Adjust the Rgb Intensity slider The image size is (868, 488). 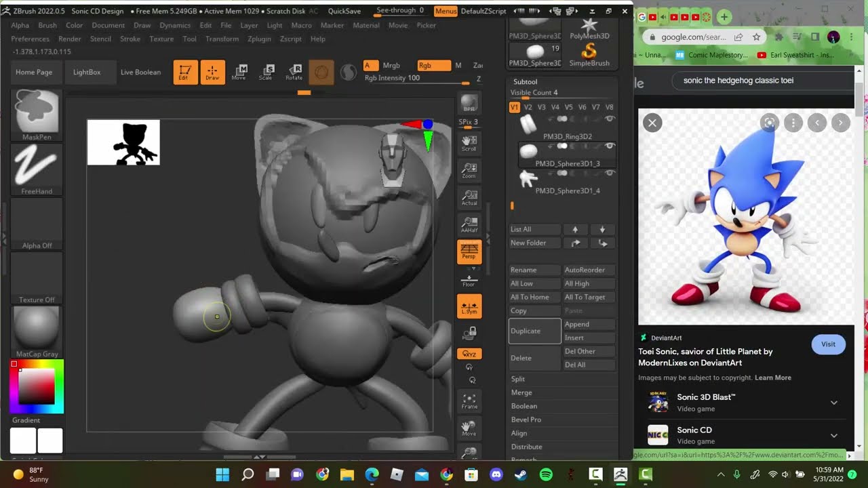[x=417, y=78]
